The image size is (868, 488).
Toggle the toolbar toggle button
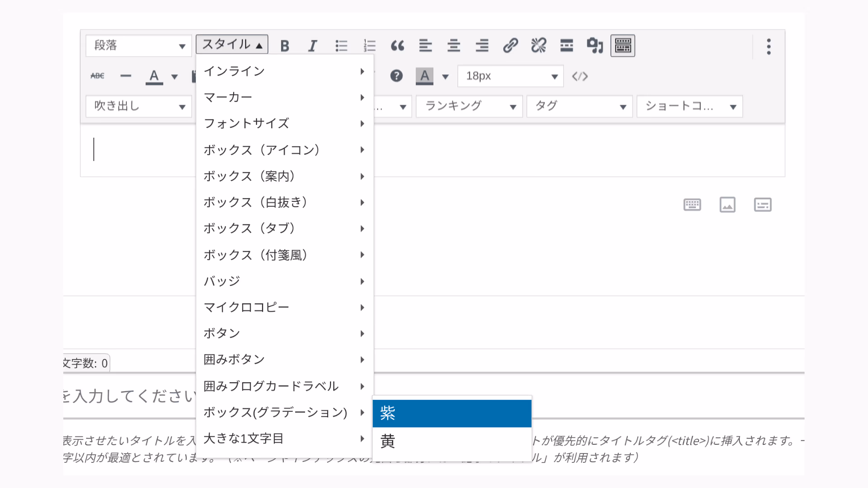pos(623,45)
